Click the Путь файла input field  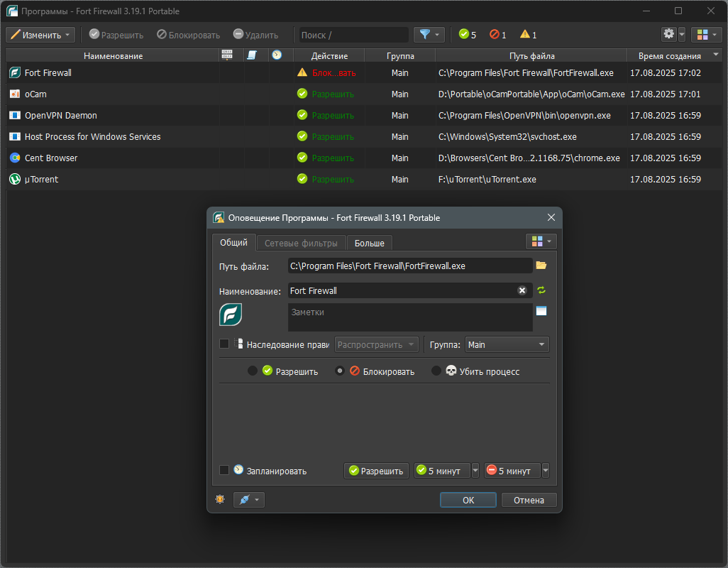410,266
